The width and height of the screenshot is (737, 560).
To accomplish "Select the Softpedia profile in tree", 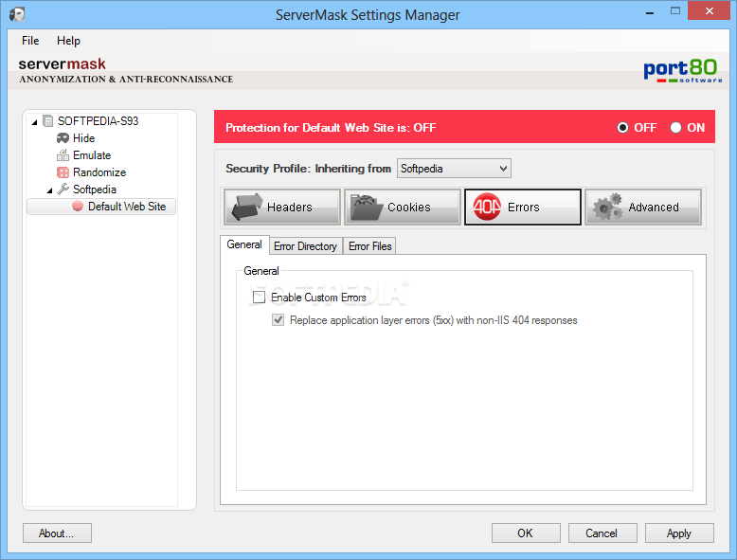I will [95, 189].
